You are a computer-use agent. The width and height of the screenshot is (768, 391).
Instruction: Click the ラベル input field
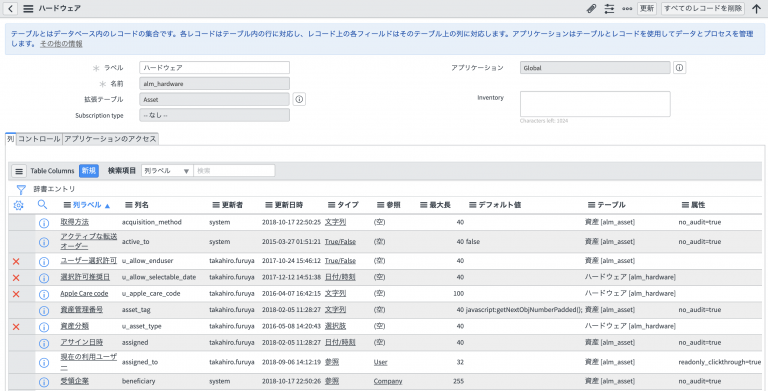click(215, 68)
